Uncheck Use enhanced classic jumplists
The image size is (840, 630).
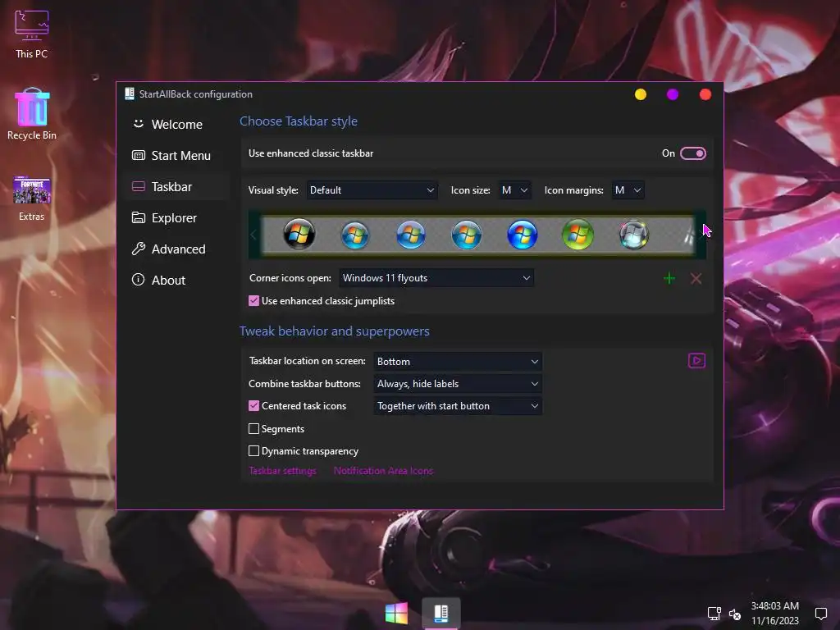tap(254, 301)
